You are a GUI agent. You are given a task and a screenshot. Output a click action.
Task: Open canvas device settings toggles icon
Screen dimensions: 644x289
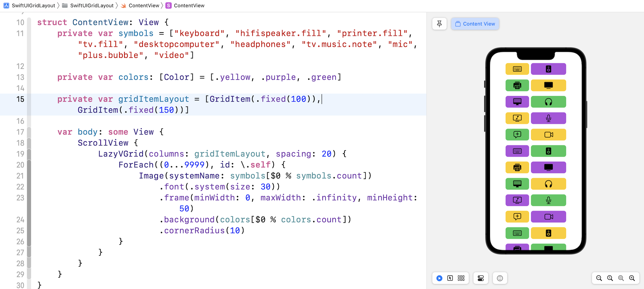[481, 278]
